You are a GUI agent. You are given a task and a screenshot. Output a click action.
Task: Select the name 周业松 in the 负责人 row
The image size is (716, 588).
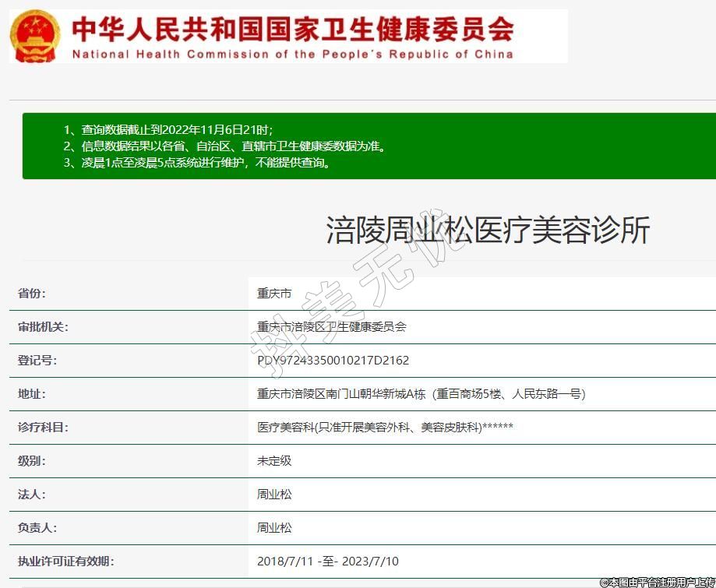pyautogui.click(x=274, y=528)
